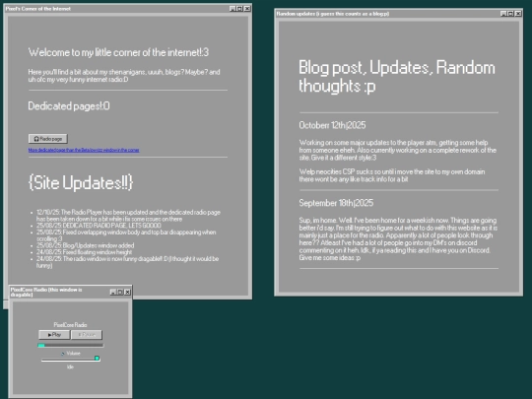This screenshot has width=532, height=399.
Task: Click the 'Blog/Updates window added' entry
Action: (x=85, y=245)
